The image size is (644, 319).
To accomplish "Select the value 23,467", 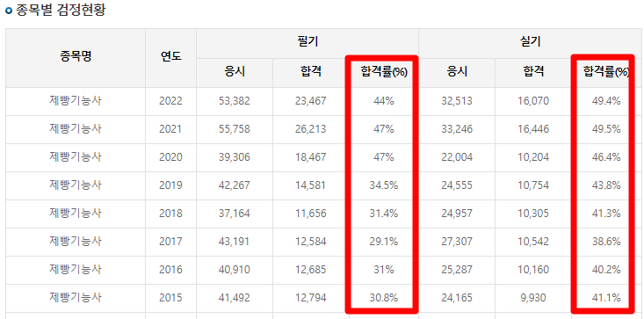I will coord(310,101).
